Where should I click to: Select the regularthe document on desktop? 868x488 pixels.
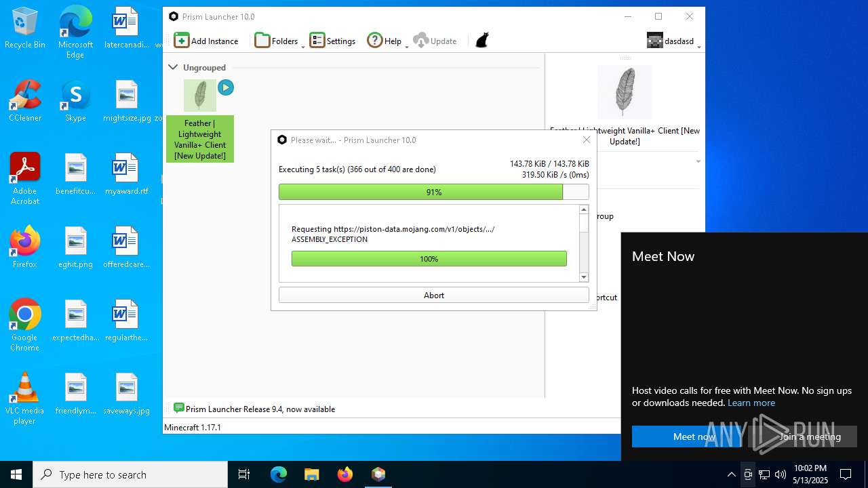(126, 321)
